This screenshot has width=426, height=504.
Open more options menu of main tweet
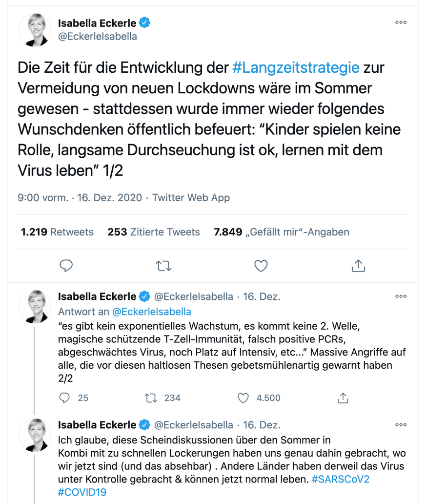[x=401, y=22]
